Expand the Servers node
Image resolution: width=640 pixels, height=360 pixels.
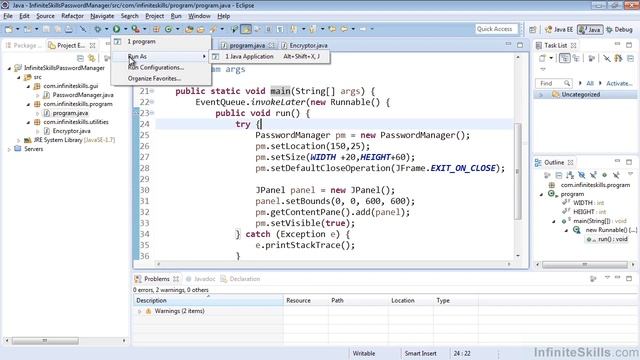[x=9, y=149]
